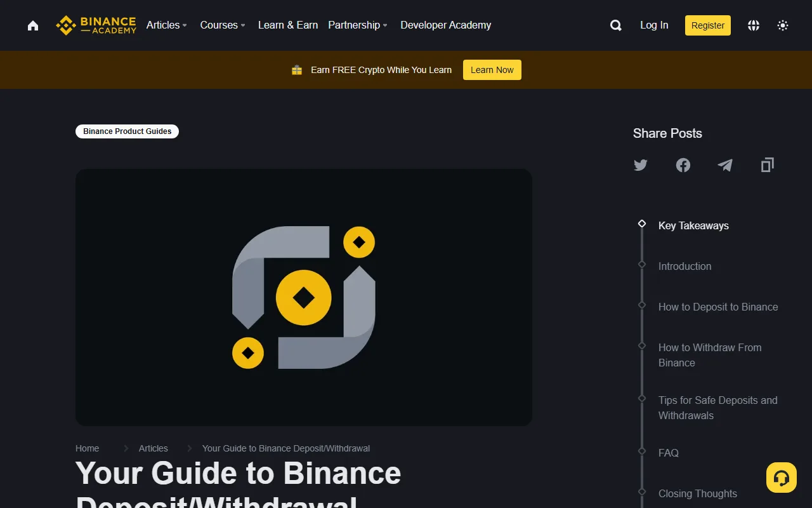
Task: Click the 'Your Guide to Binance Deposit/Withdrawal' breadcrumb
Action: point(286,448)
